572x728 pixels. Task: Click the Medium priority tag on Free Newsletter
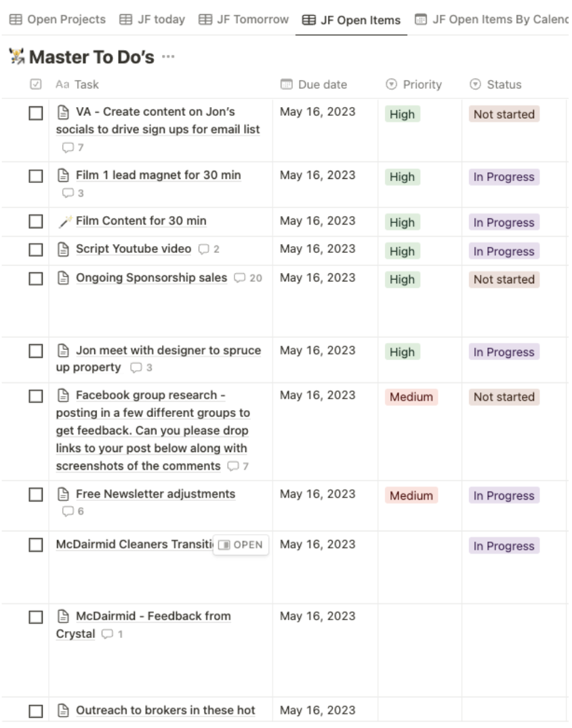coord(411,496)
